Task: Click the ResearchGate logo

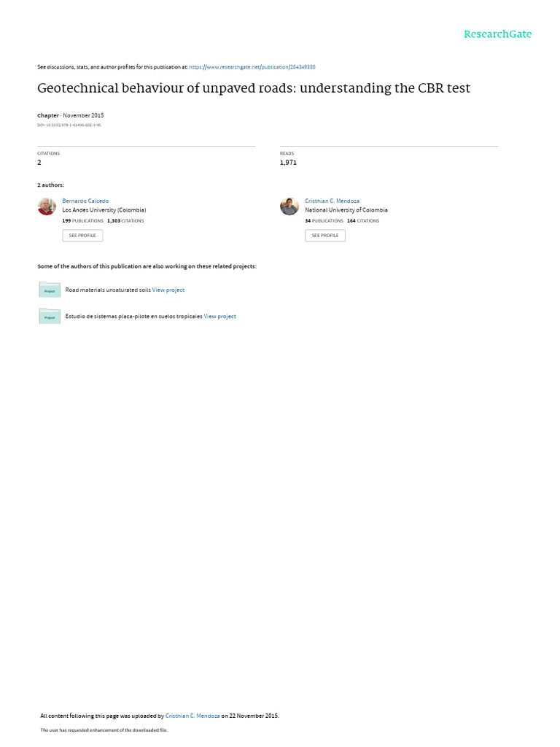Action: (x=497, y=34)
